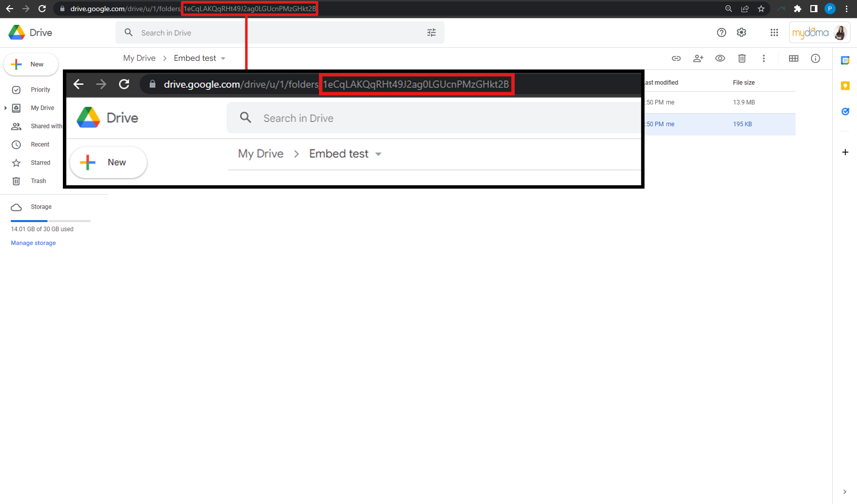Click the storage usage bar
This screenshot has height=504, width=857.
click(51, 221)
